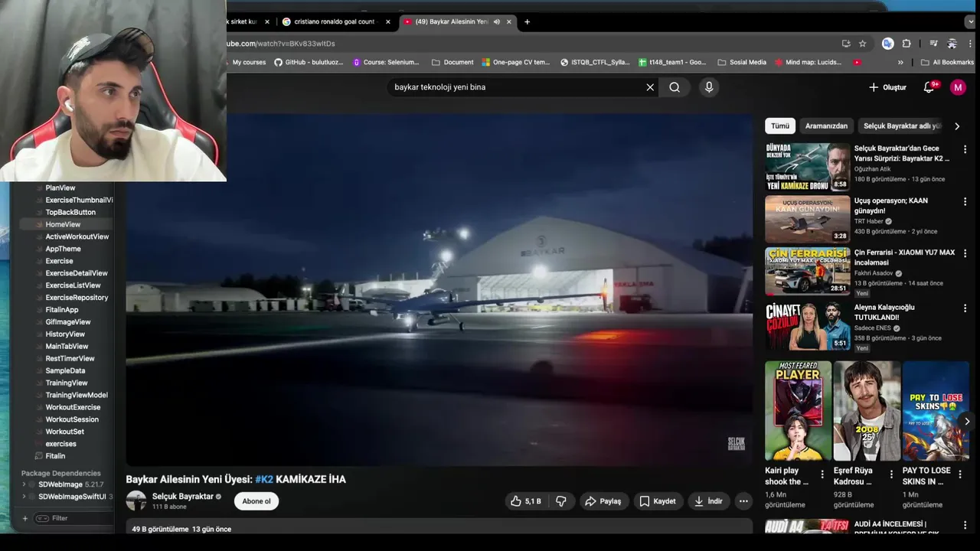
Task: Open the My courses bookmark
Action: (249, 62)
